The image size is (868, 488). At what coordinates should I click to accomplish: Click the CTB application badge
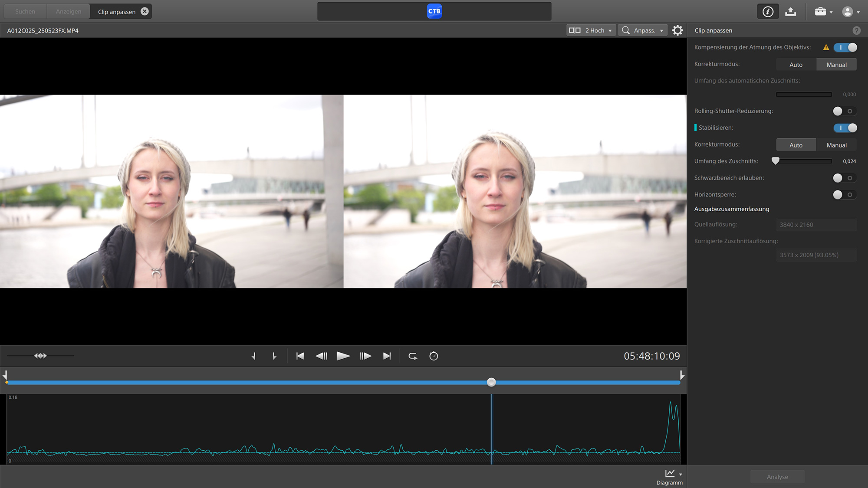pyautogui.click(x=434, y=11)
